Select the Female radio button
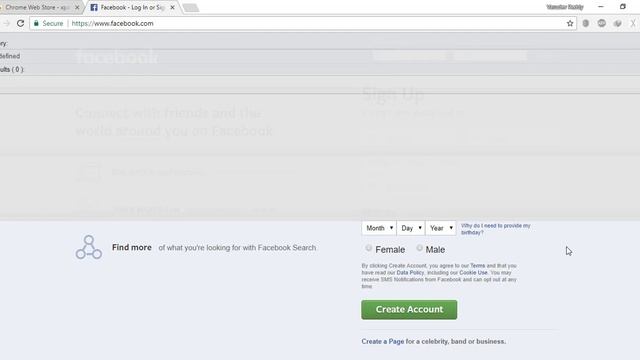The image size is (640, 360). pyautogui.click(x=369, y=248)
